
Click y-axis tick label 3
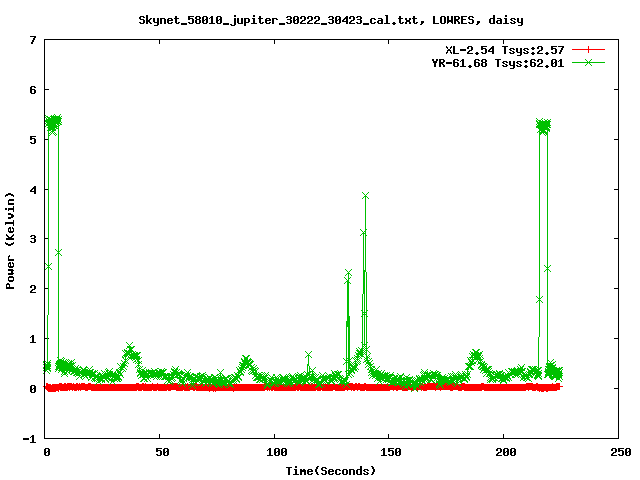(33, 239)
